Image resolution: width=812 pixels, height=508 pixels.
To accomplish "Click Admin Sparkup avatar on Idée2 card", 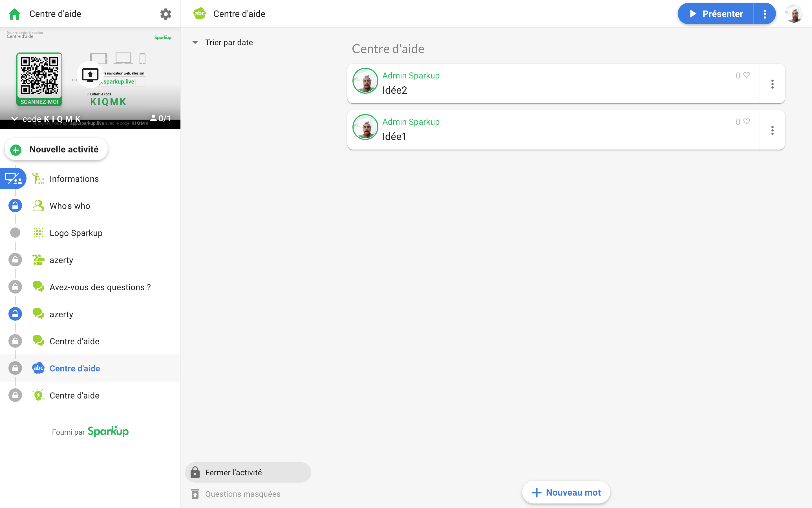I will coord(365,81).
